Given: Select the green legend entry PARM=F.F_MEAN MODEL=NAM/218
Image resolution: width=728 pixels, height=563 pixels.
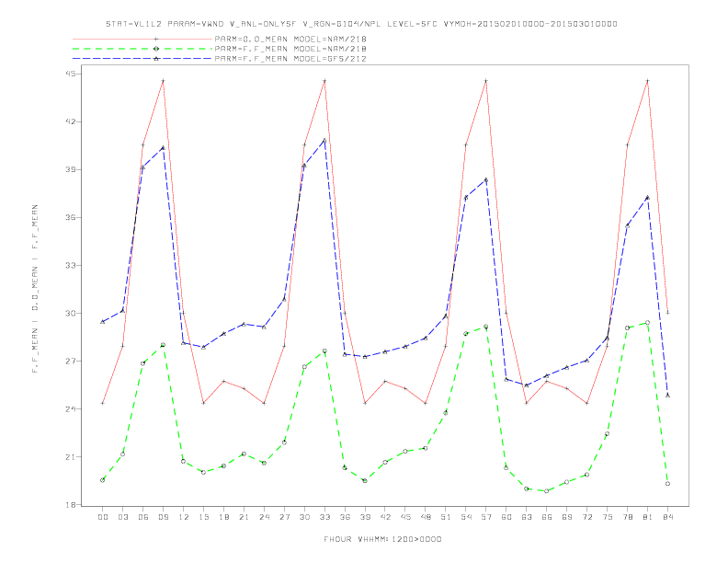Looking at the screenshot, I should [x=290, y=49].
